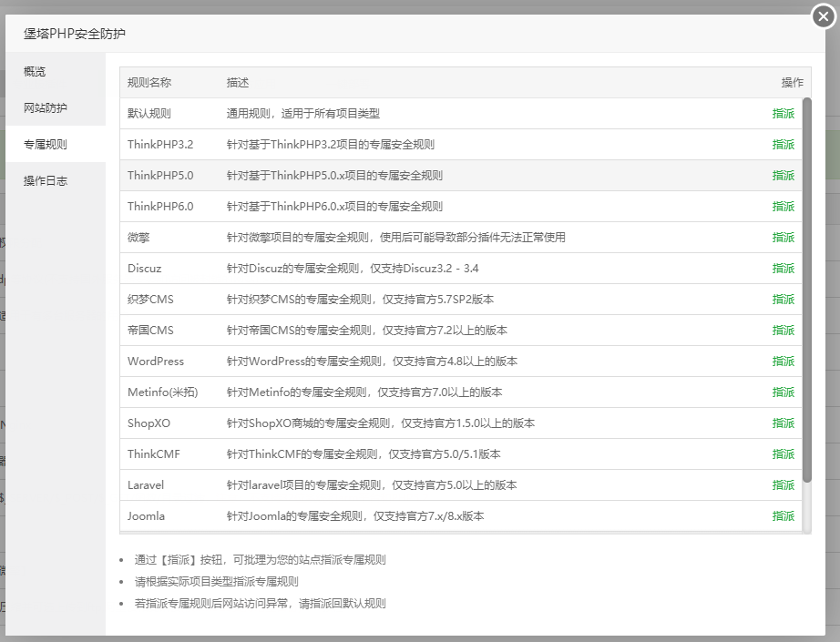The image size is (840, 642).
Task: Assign the 帝国CMS rule
Action: click(x=784, y=331)
